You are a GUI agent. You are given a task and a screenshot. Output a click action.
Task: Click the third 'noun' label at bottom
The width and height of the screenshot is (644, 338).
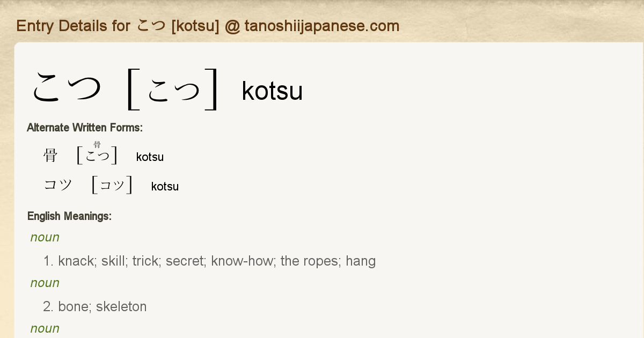click(x=45, y=328)
